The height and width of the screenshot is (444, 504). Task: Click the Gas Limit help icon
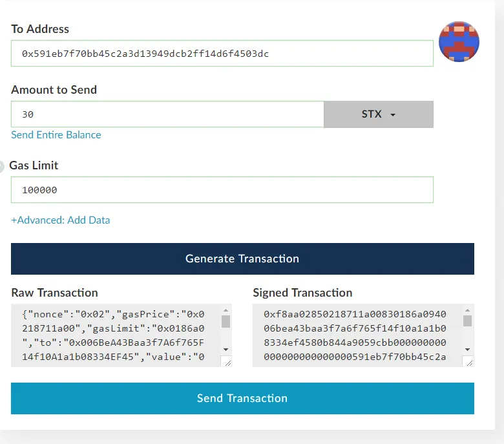tap(1, 166)
